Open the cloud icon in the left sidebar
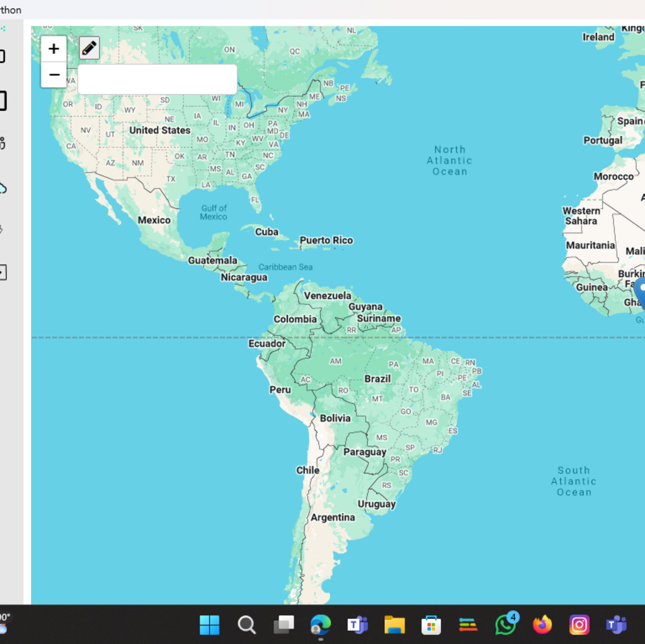The width and height of the screenshot is (645, 644). 3,188
